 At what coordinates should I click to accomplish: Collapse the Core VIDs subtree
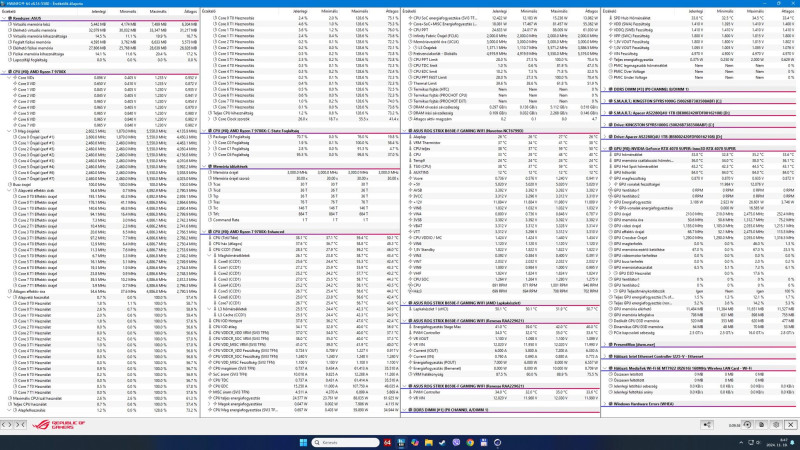pyautogui.click(x=9, y=78)
